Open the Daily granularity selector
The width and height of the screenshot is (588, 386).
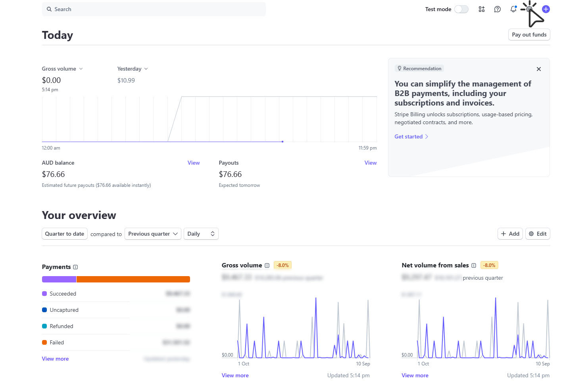point(201,234)
